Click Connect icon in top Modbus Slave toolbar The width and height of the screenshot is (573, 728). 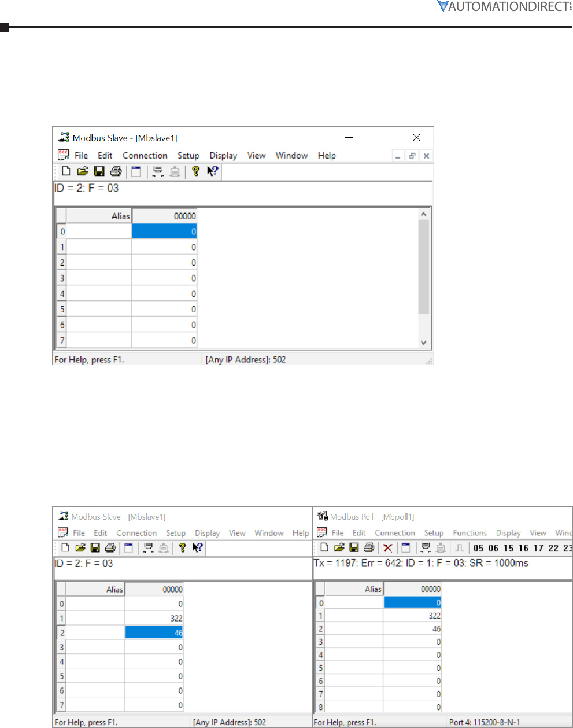click(158, 171)
